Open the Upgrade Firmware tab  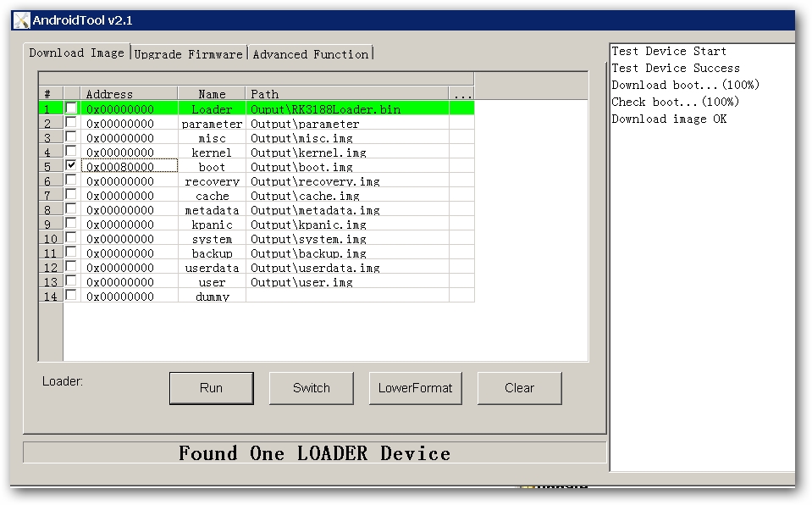tap(189, 54)
